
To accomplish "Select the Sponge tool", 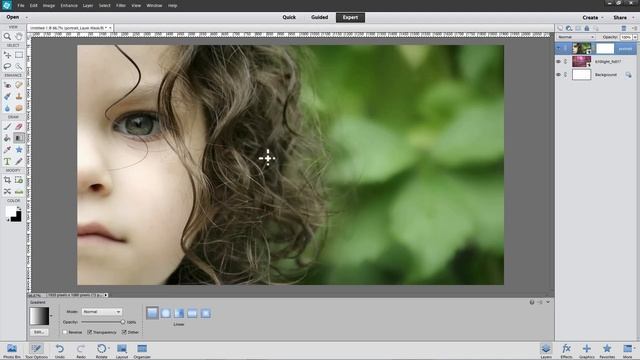I will coord(19,108).
